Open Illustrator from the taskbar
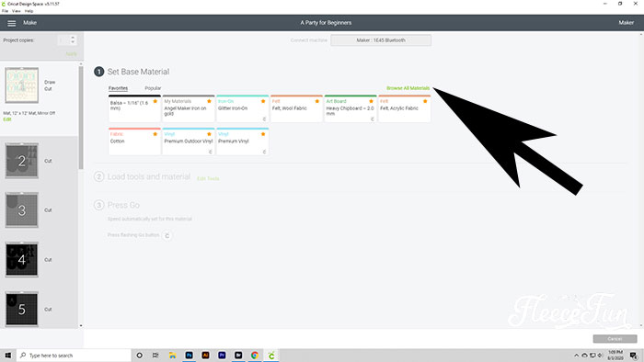The image size is (644, 362). click(x=205, y=356)
